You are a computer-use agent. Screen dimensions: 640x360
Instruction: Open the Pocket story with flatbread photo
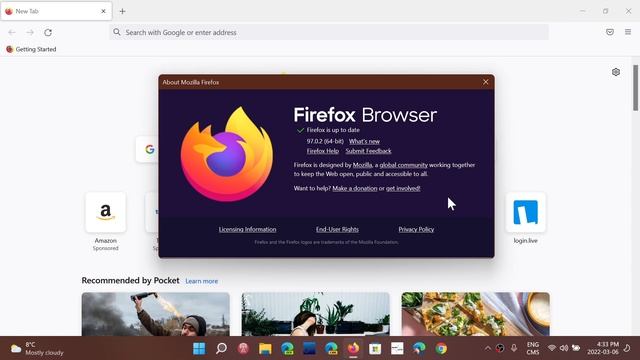(476, 314)
